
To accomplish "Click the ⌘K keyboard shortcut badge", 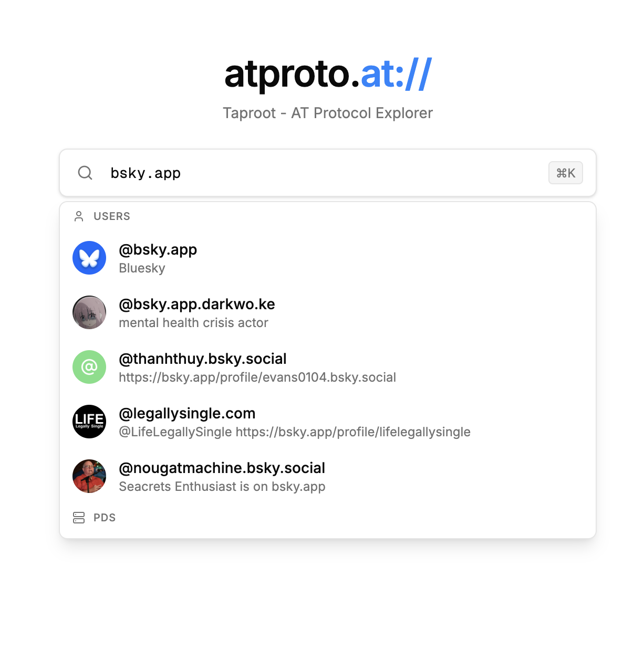I will point(566,173).
